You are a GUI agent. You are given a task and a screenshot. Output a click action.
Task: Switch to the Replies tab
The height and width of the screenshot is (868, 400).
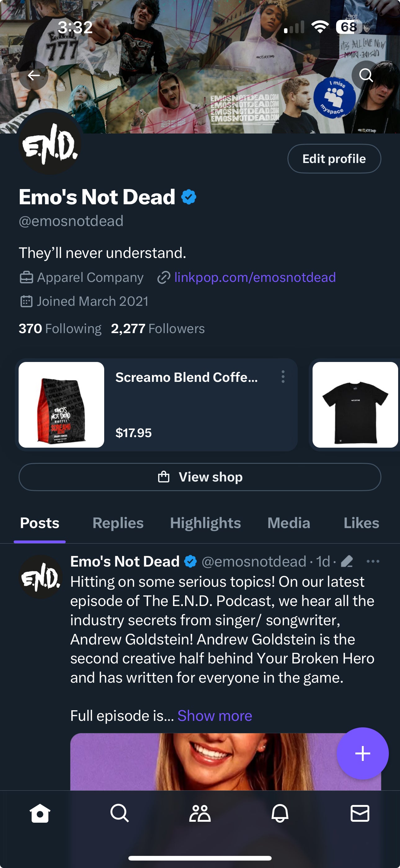tap(118, 523)
